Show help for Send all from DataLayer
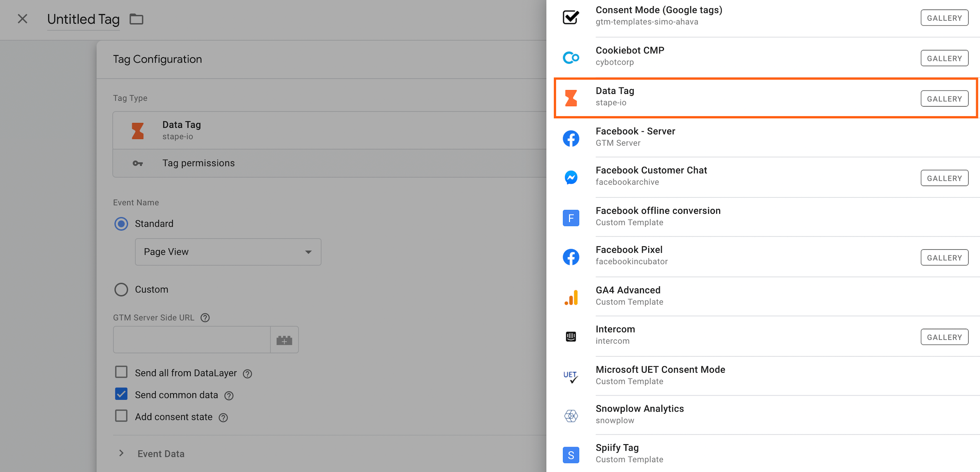980x472 pixels. pyautogui.click(x=248, y=374)
